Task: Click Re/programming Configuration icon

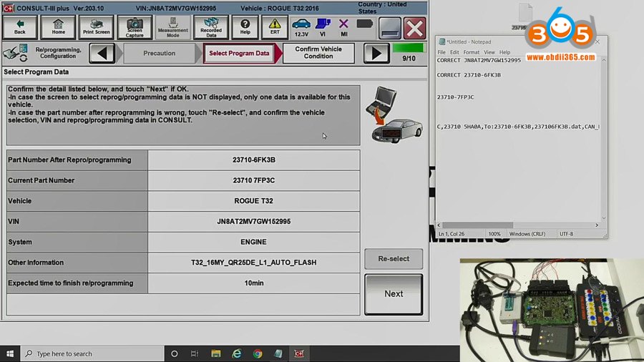Action: tap(16, 53)
